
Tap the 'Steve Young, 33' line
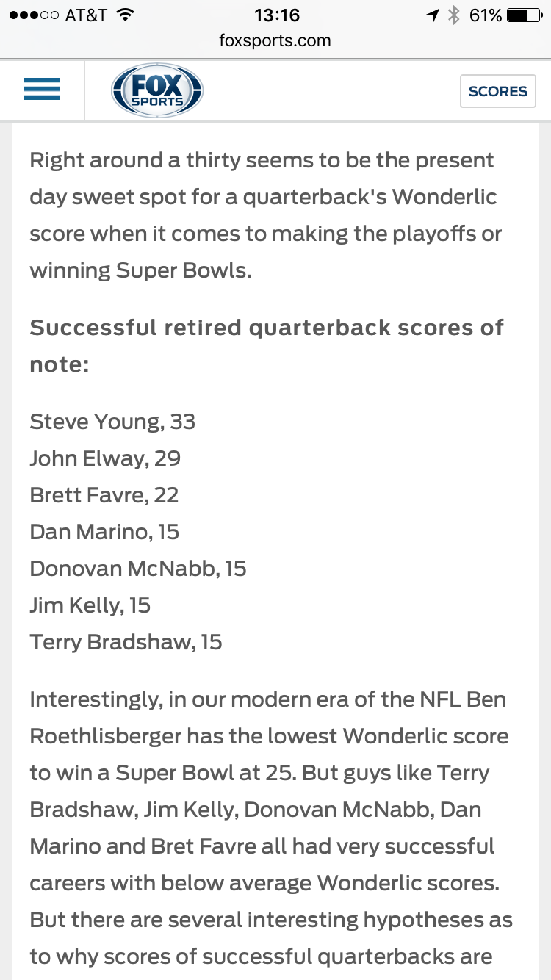pyautogui.click(x=112, y=422)
